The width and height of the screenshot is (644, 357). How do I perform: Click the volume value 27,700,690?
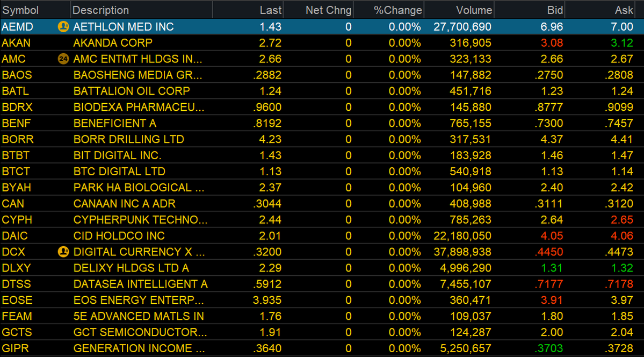pos(462,27)
